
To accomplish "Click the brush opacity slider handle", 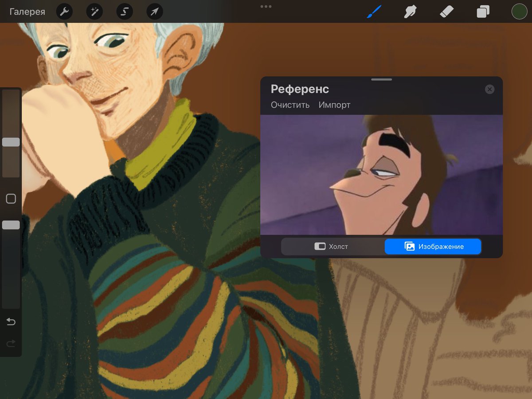I will click(11, 225).
